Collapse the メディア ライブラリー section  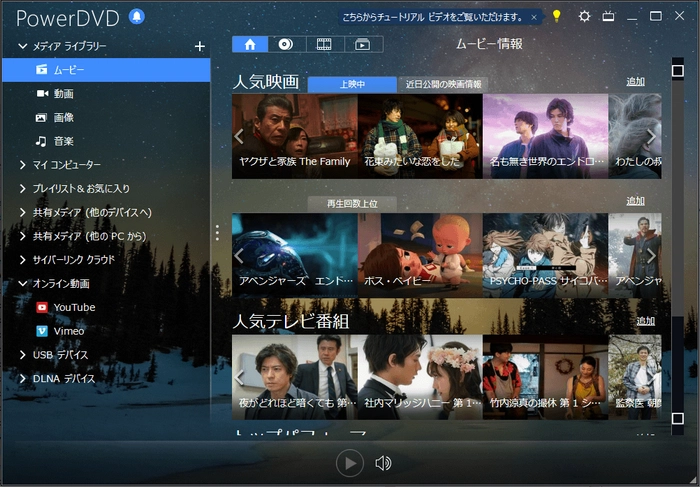pyautogui.click(x=23, y=47)
